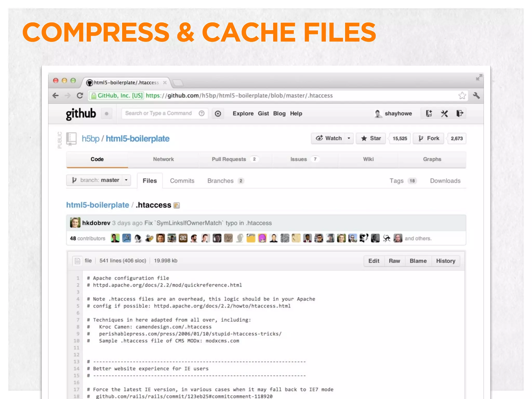Open the Issues tab
The width and height of the screenshot is (532, 399).
click(305, 159)
